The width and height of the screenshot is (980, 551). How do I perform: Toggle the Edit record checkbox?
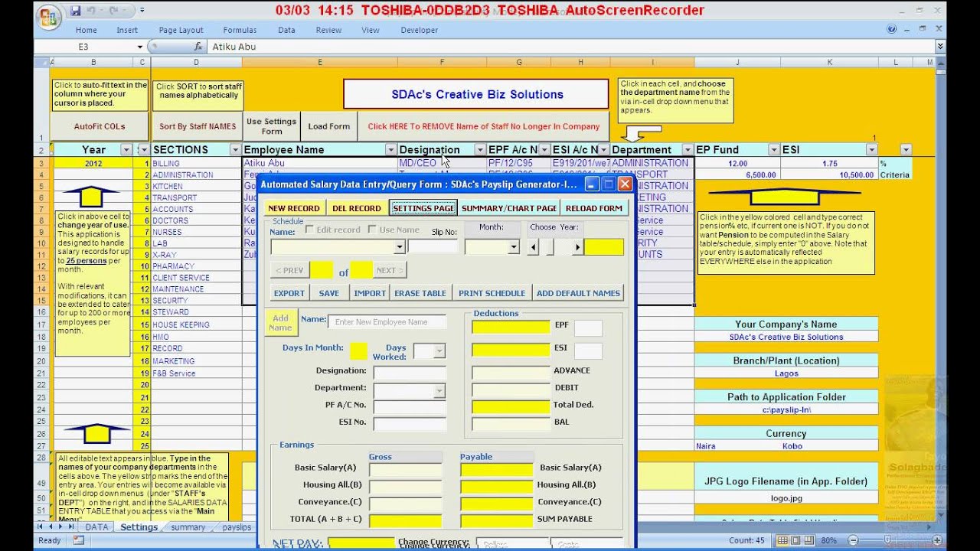click(309, 229)
